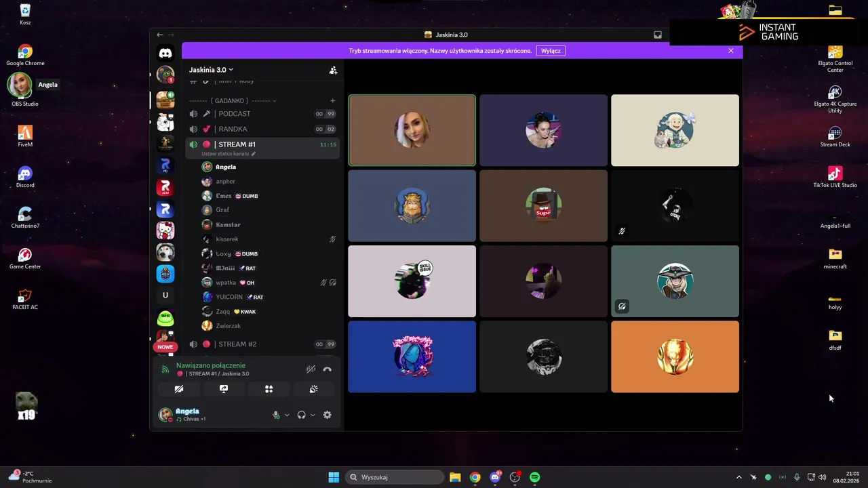Open taskbar clock showing 21:01

tap(848, 477)
